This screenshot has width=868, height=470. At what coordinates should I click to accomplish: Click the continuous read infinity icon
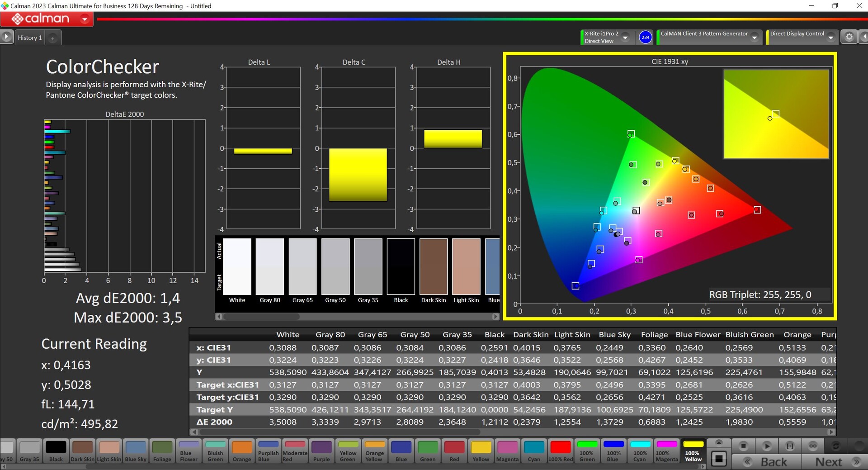pos(813,446)
